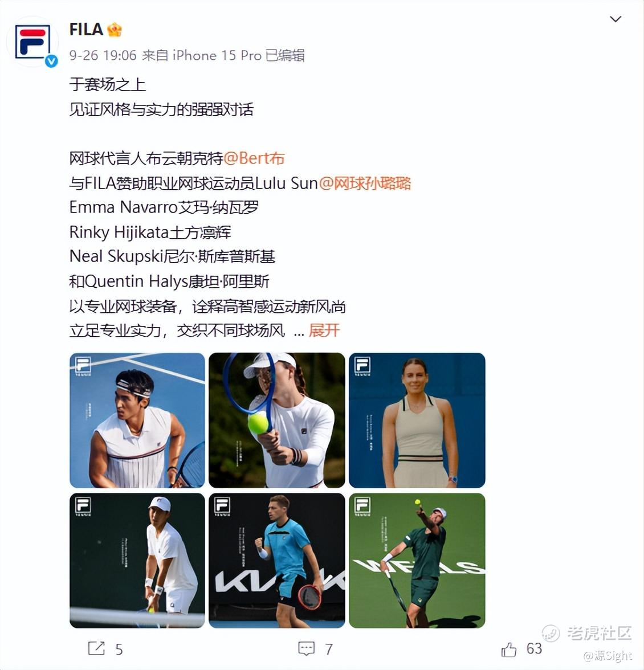Open the FILA account name link
The image size is (644, 670).
86,30
